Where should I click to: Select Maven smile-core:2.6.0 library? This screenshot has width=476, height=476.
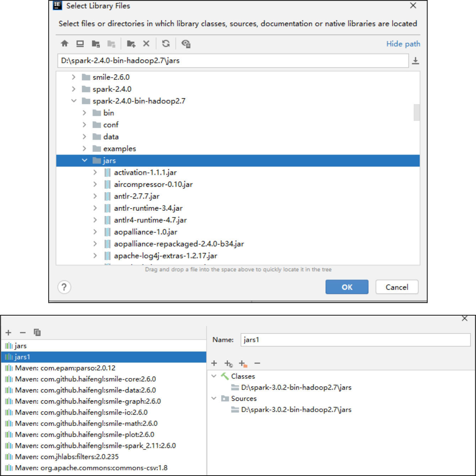[x=103, y=379]
